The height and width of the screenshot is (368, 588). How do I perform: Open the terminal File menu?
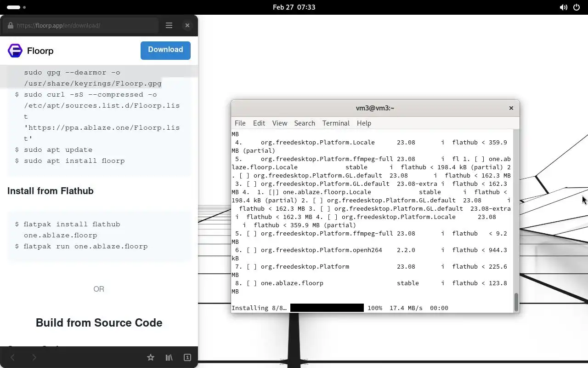click(x=240, y=123)
